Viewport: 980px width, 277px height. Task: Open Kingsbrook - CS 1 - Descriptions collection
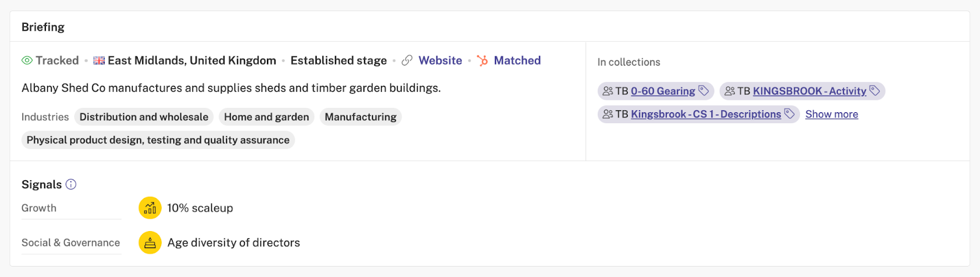tap(706, 115)
